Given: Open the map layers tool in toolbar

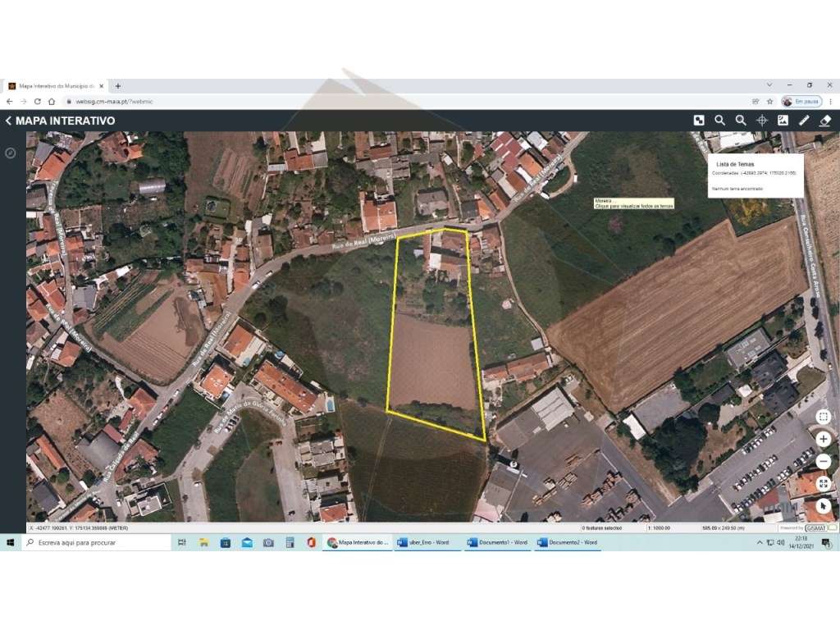Looking at the screenshot, I should (699, 121).
